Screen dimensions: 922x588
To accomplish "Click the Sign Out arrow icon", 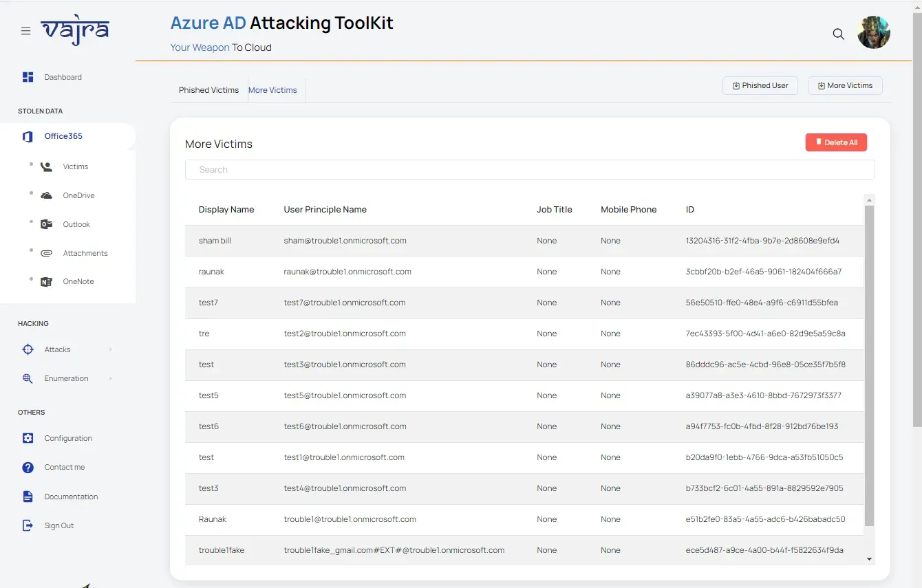I will [28, 525].
